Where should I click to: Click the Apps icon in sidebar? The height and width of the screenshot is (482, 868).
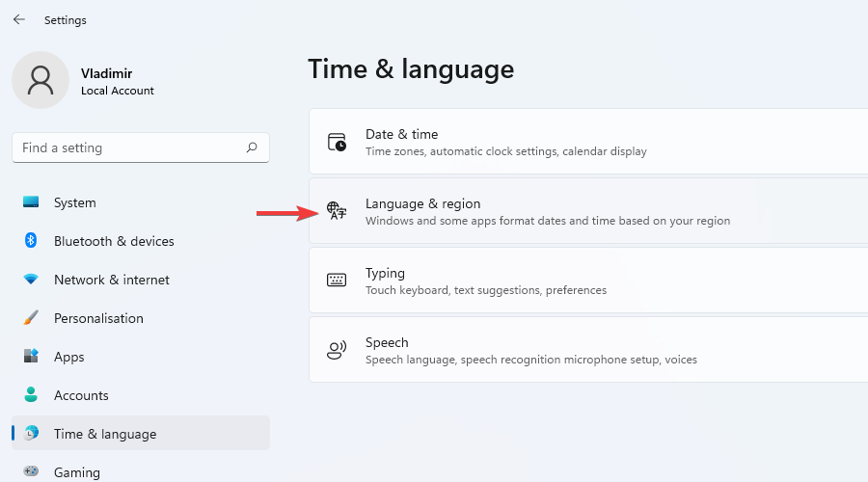pyautogui.click(x=31, y=357)
